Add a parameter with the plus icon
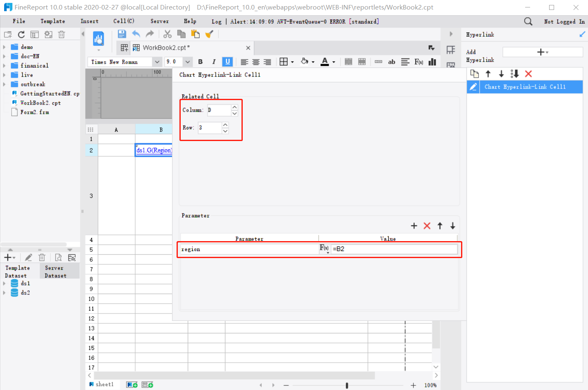This screenshot has height=390, width=588. coord(414,226)
